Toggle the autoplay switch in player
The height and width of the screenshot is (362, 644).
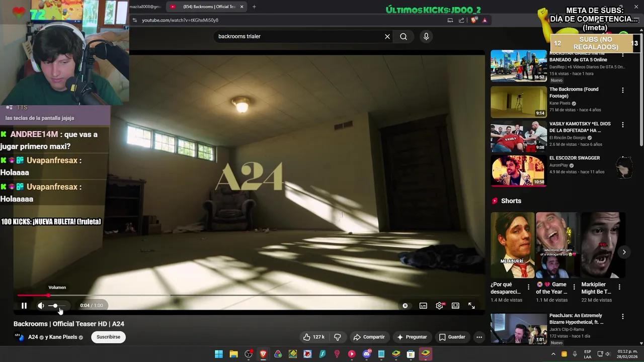tap(405, 306)
